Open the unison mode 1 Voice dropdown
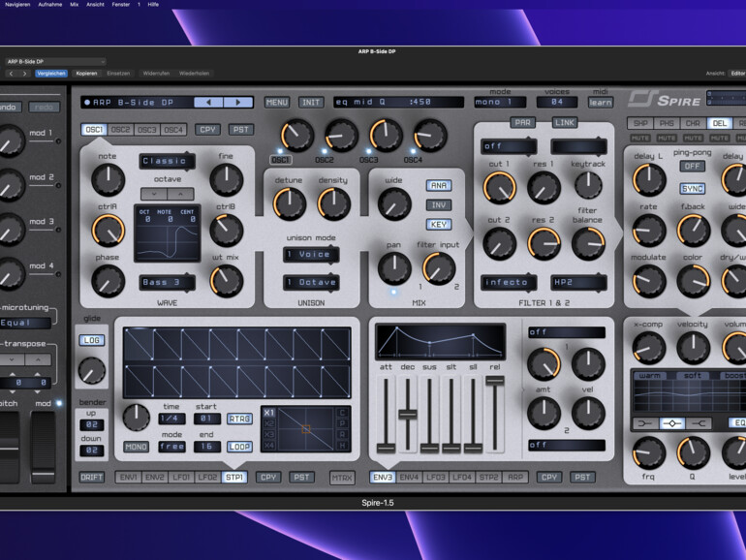Image resolution: width=746 pixels, height=560 pixels. [x=311, y=254]
